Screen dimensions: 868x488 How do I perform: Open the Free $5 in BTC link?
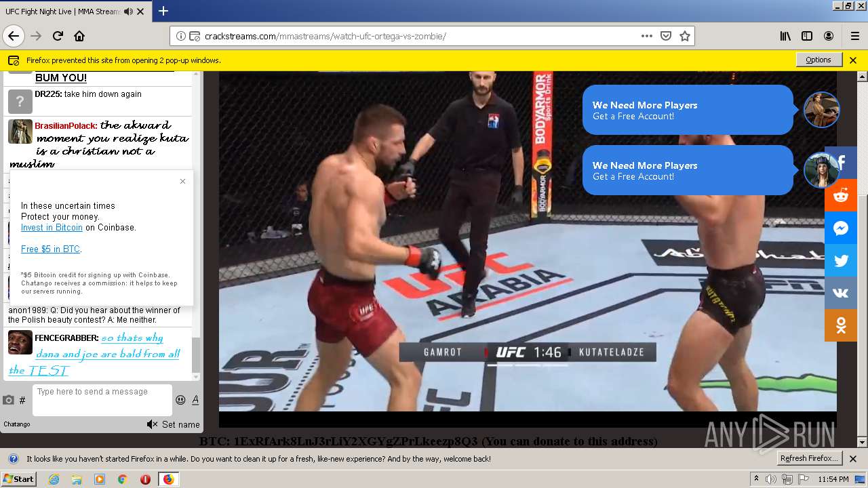pos(50,249)
